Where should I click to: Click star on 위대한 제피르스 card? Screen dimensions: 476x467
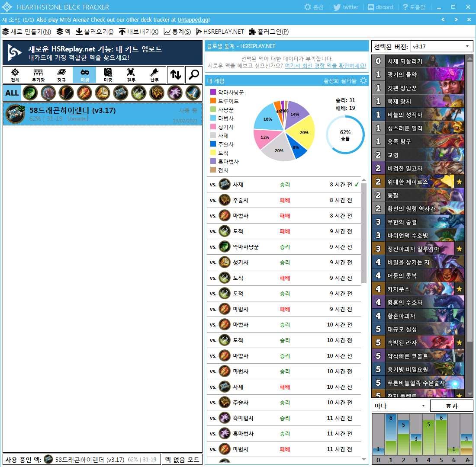tap(459, 182)
